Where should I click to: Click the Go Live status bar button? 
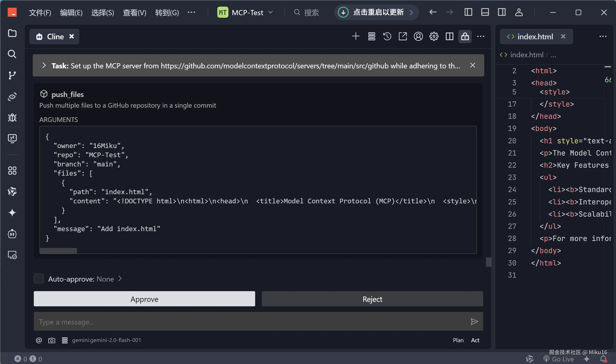coord(558,359)
